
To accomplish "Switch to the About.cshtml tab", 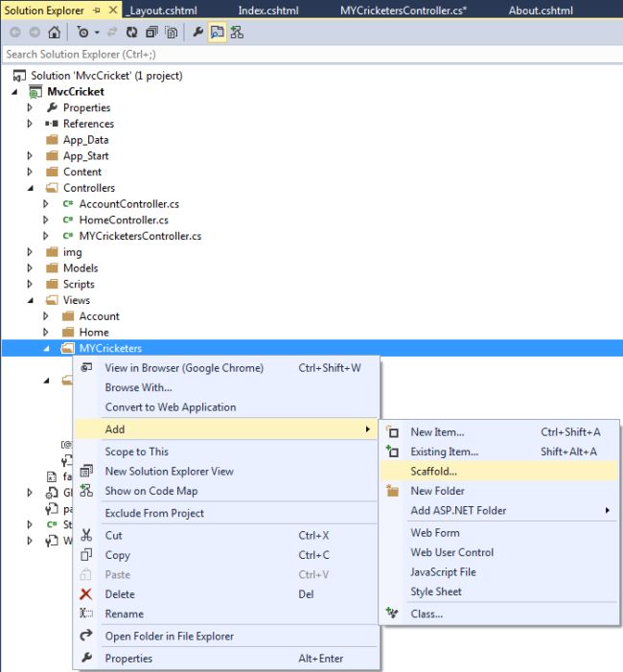I will click(541, 11).
